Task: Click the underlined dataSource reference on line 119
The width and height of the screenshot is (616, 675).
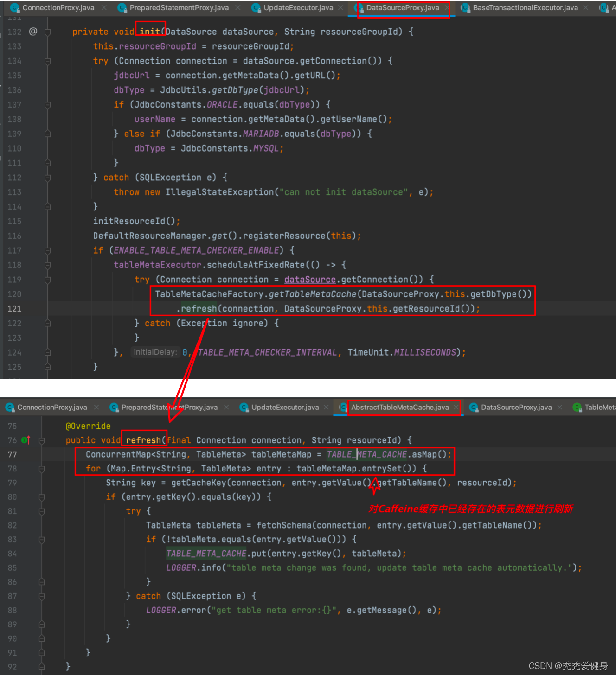Action: (x=310, y=280)
